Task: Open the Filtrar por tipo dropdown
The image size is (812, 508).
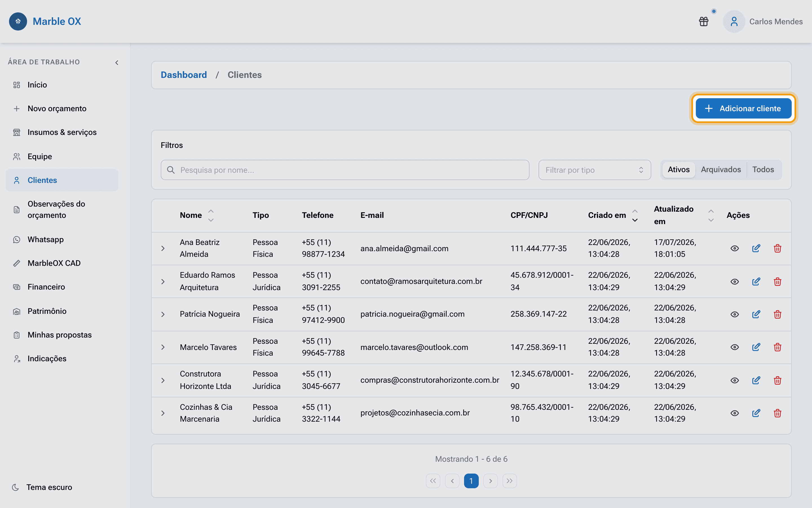Action: point(595,170)
